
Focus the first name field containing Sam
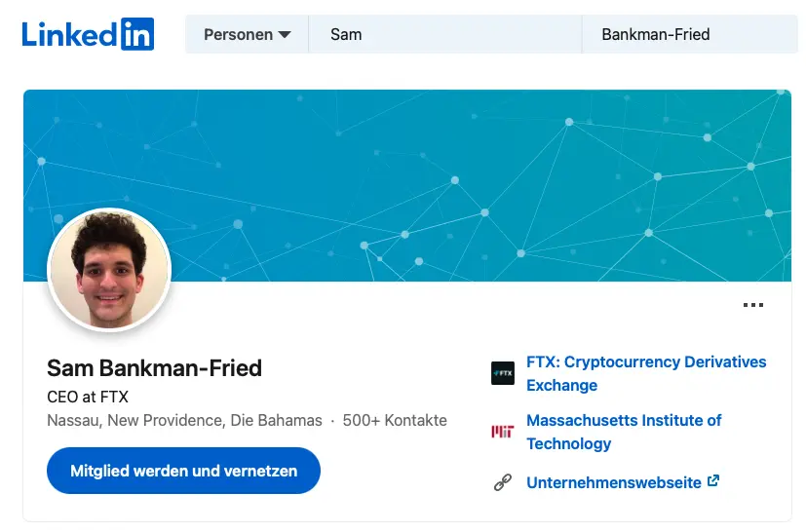[x=444, y=35]
